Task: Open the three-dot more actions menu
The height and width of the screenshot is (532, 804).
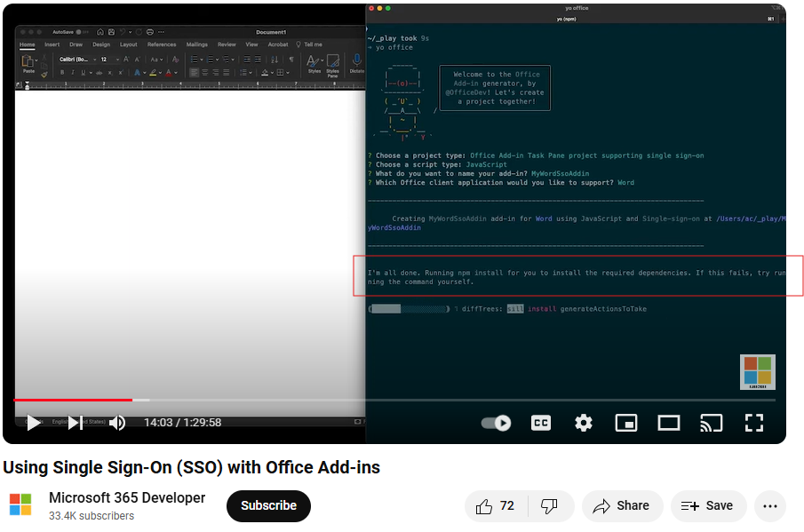Action: point(770,506)
